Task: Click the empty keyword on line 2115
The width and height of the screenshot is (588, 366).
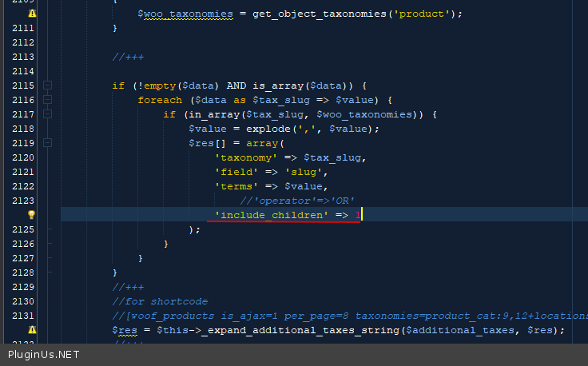Action: pyautogui.click(x=160, y=86)
